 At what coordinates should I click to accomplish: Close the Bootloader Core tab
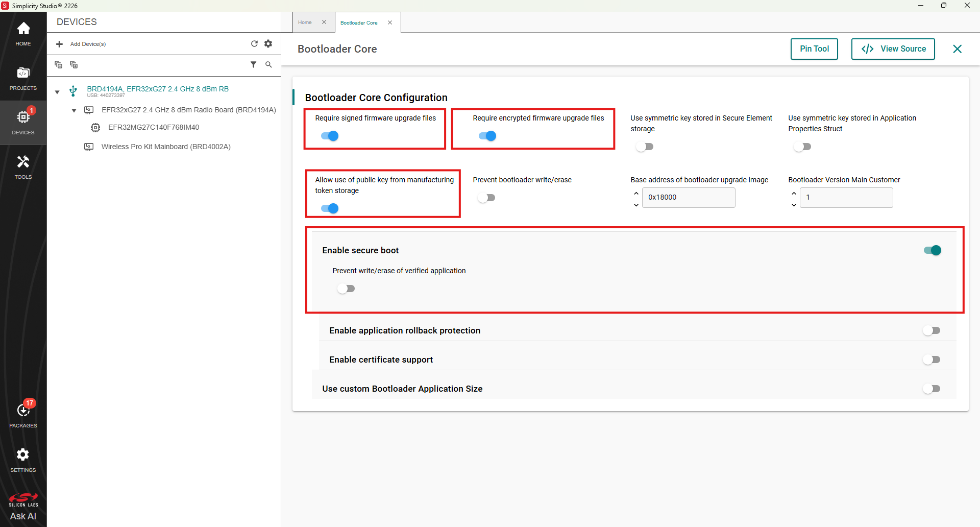tap(390, 22)
